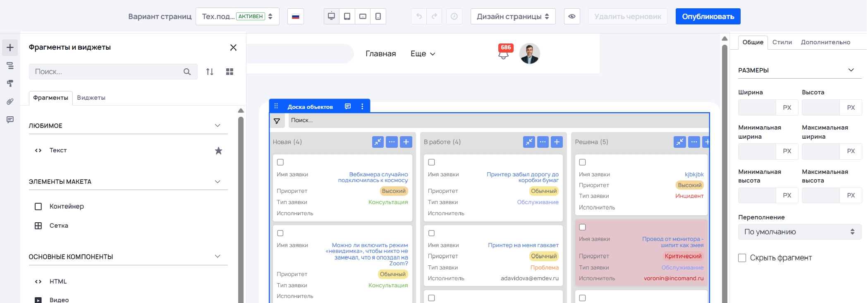Viewport: 868px width, 303px height.
Task: Switch to tablet portrait preview mode
Action: coord(347,17)
